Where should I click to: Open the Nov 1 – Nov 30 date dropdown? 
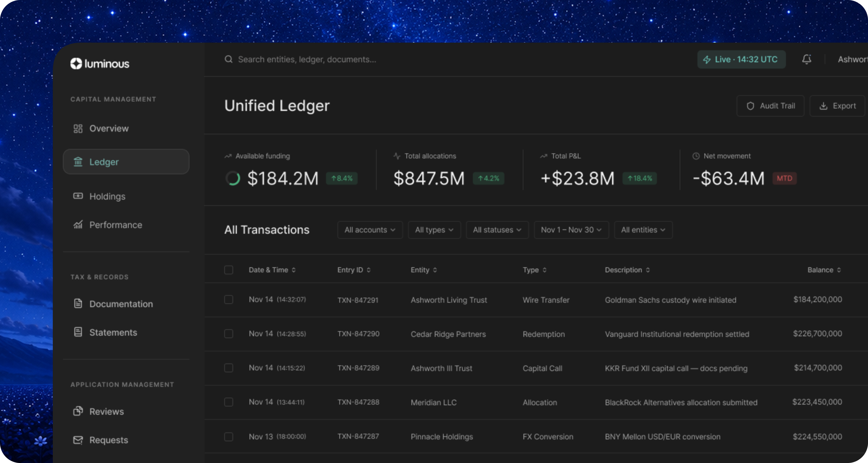(x=571, y=230)
